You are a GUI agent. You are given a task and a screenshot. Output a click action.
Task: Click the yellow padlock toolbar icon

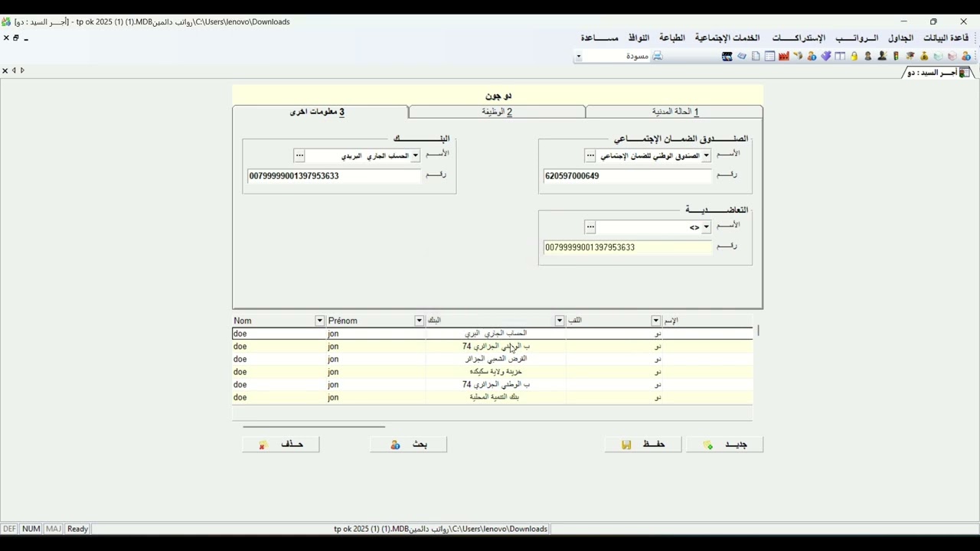tap(854, 56)
